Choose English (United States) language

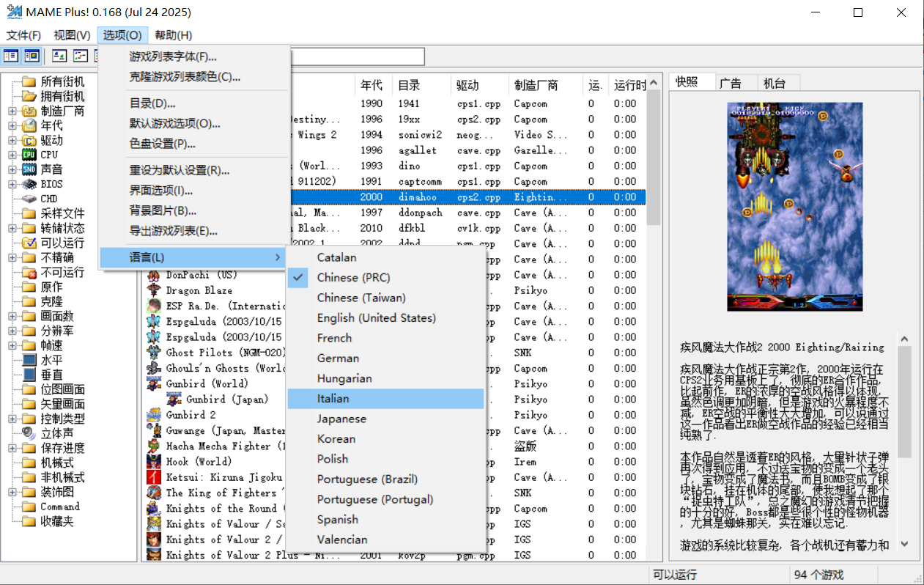point(385,318)
